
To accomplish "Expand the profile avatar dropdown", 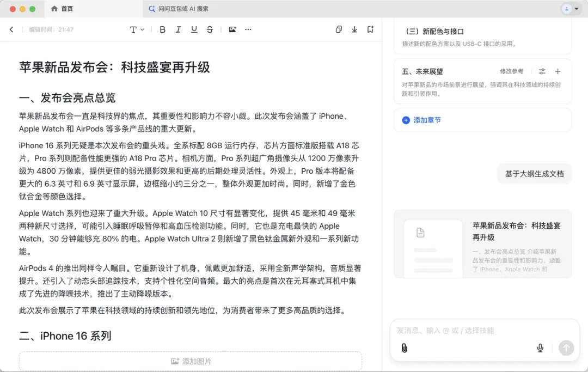I will [571, 9].
